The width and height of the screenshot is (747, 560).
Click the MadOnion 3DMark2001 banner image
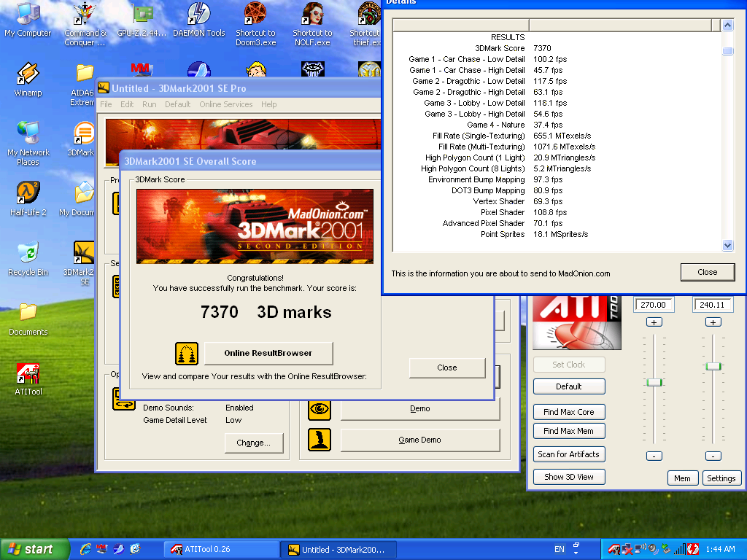[255, 226]
